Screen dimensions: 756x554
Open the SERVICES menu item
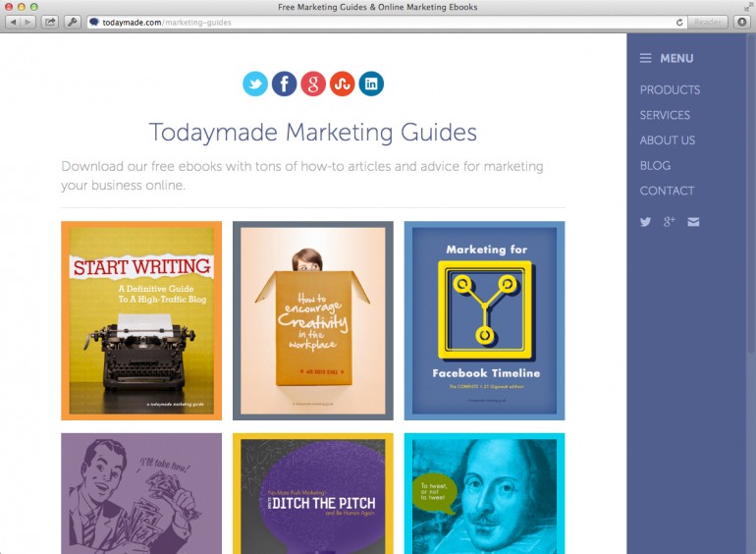click(x=665, y=115)
